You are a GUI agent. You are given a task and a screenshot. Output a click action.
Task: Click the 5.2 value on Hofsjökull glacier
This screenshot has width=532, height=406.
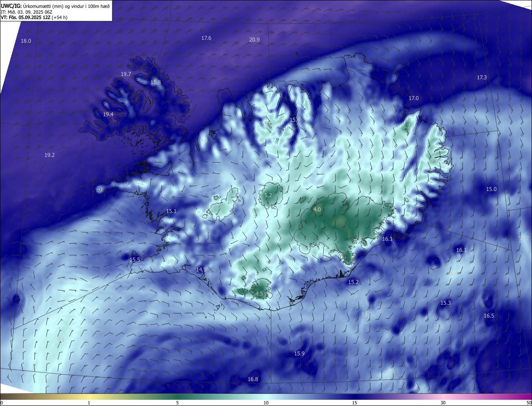click(x=268, y=195)
